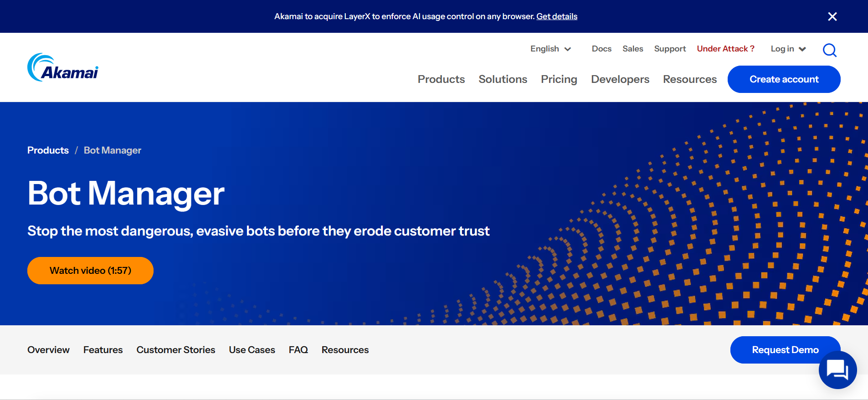The image size is (868, 400).
Task: Open the Pricing menu item
Action: coord(559,79)
